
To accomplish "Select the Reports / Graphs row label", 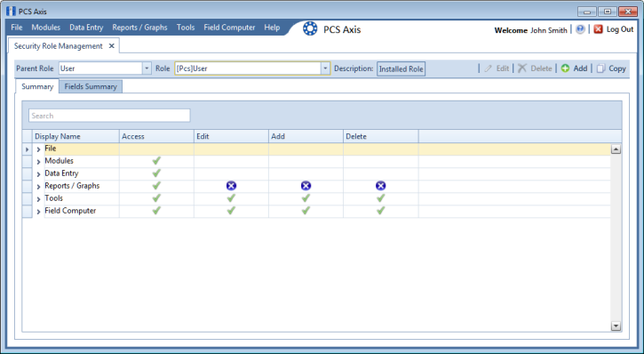I will click(72, 186).
